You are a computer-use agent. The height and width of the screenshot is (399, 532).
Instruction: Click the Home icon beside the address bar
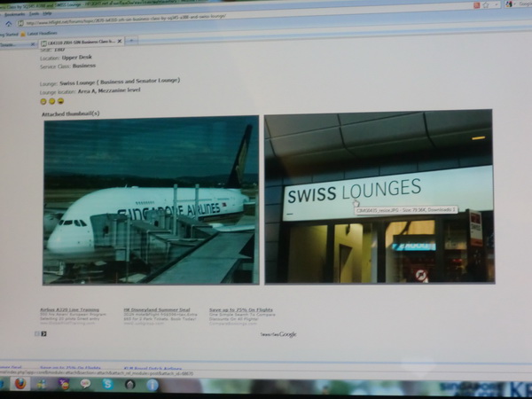tap(9, 23)
